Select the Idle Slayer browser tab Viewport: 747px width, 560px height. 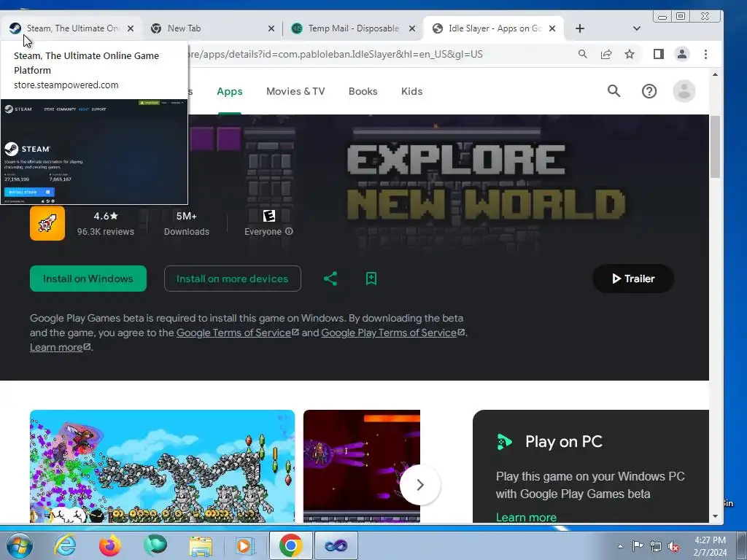pyautogui.click(x=495, y=28)
